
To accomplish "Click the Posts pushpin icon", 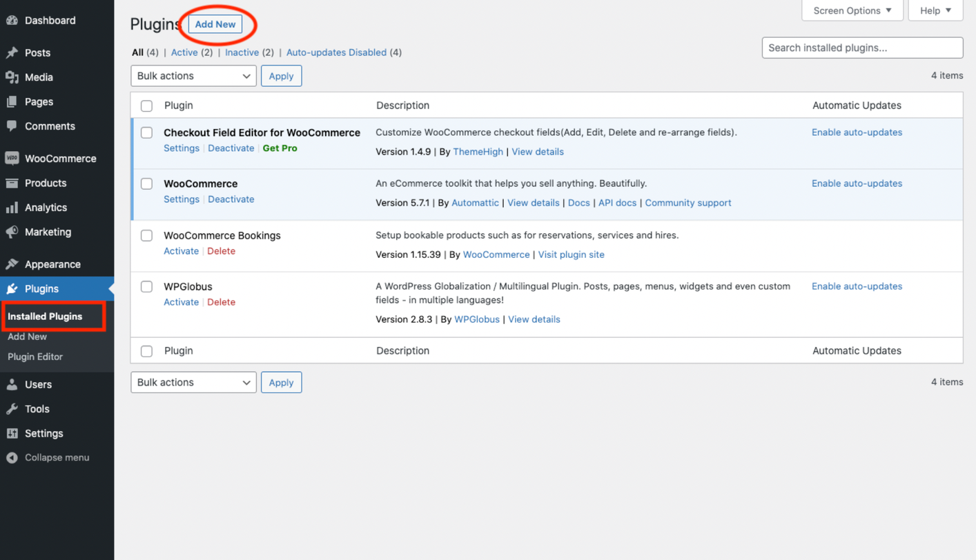I will 12,52.
